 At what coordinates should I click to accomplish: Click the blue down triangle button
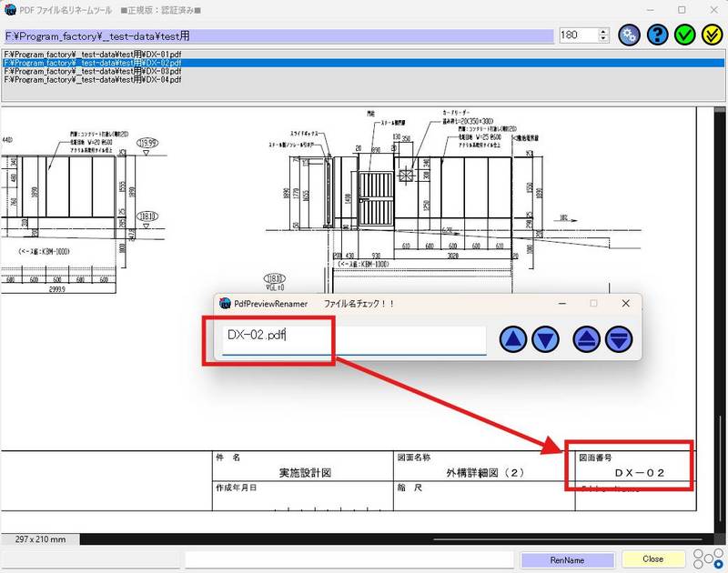(545, 339)
